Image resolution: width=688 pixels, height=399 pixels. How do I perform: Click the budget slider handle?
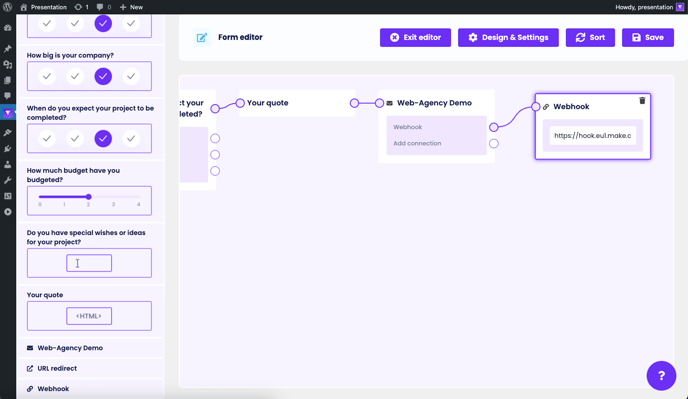[x=89, y=197]
